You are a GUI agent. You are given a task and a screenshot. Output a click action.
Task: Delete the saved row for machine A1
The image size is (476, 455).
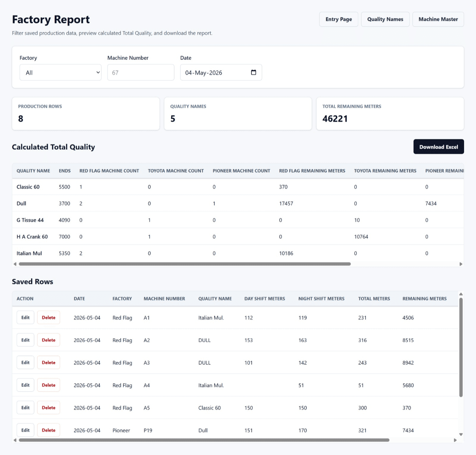[49, 318]
